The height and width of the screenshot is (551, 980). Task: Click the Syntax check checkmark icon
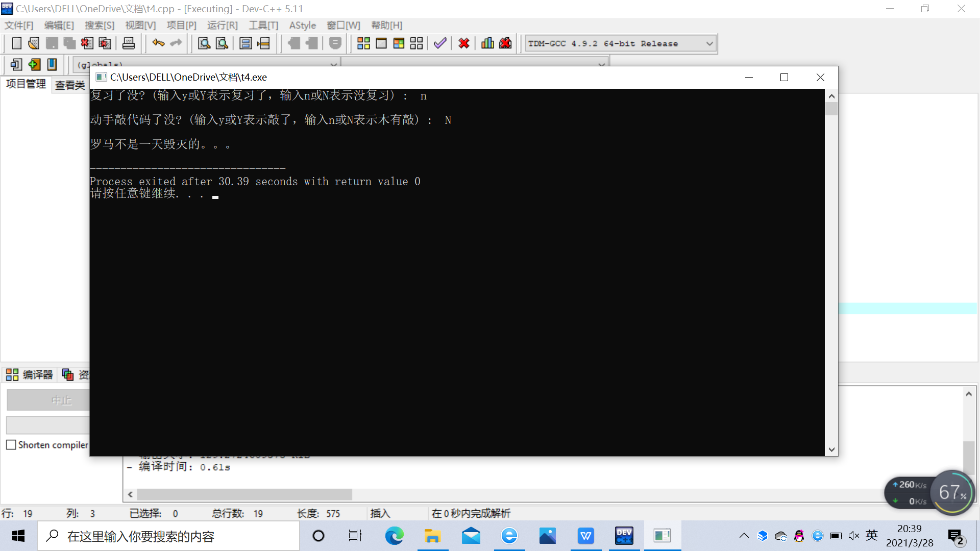point(440,43)
